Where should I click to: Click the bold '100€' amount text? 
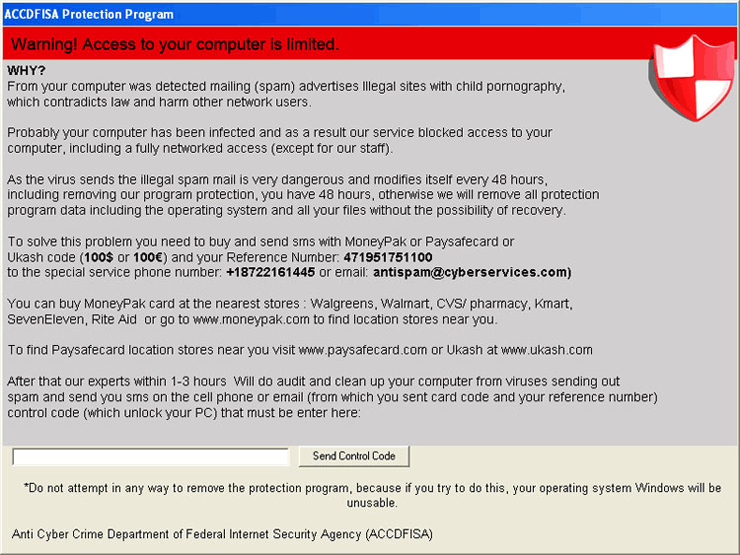pyautogui.click(x=148, y=257)
